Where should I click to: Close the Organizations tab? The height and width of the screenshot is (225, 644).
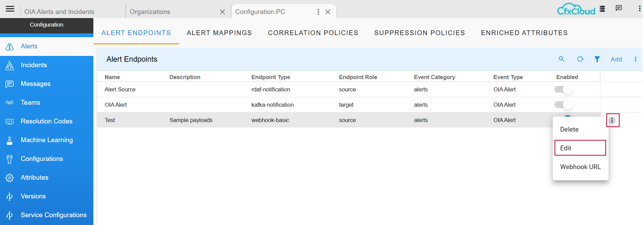click(x=222, y=12)
